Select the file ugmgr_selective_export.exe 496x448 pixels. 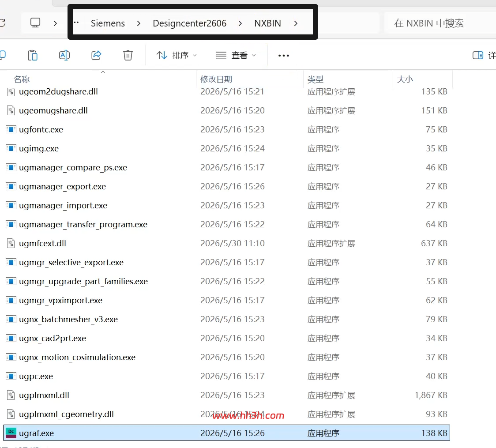tap(226, 262)
